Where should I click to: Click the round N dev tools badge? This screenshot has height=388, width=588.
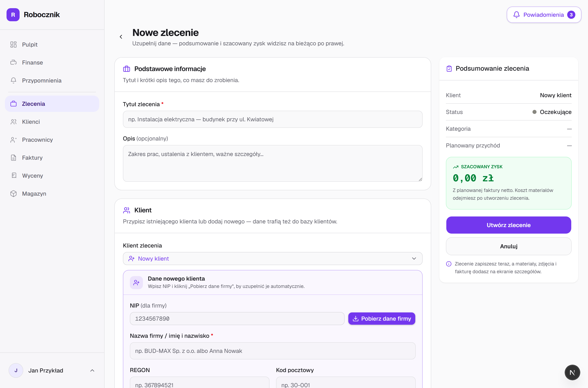point(572,372)
